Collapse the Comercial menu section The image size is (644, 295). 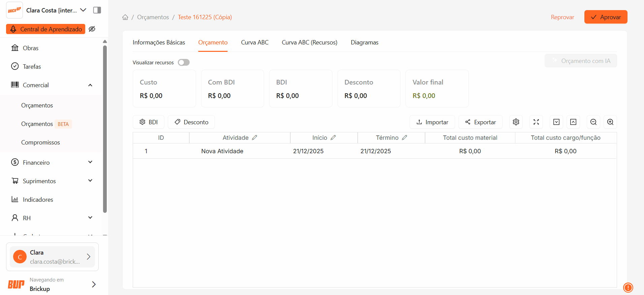90,85
